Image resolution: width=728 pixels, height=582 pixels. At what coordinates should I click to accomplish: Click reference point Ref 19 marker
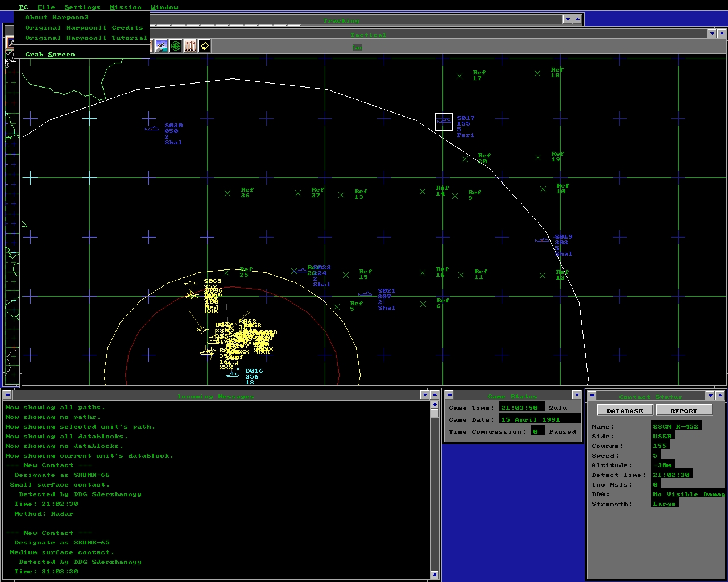click(538, 157)
